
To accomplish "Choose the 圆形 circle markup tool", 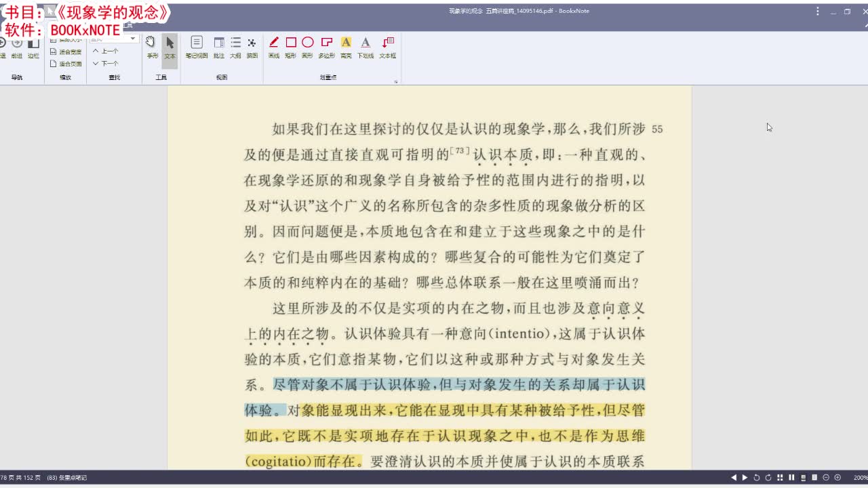I will point(308,47).
